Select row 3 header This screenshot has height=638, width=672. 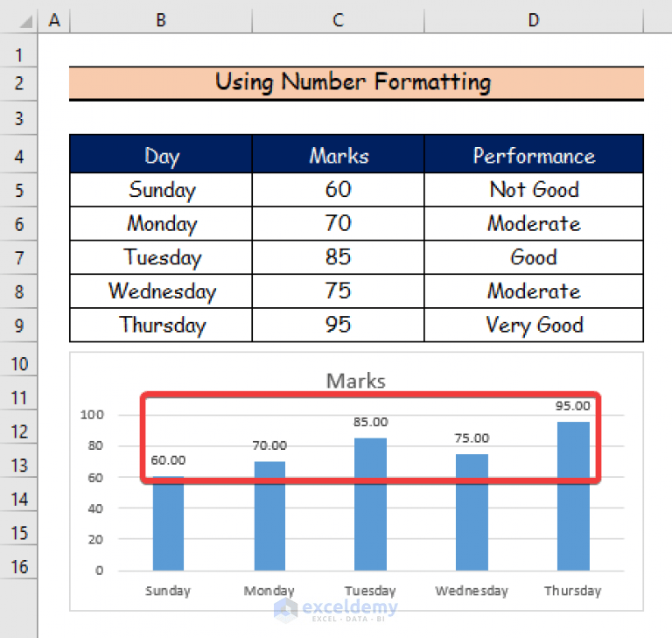click(18, 118)
